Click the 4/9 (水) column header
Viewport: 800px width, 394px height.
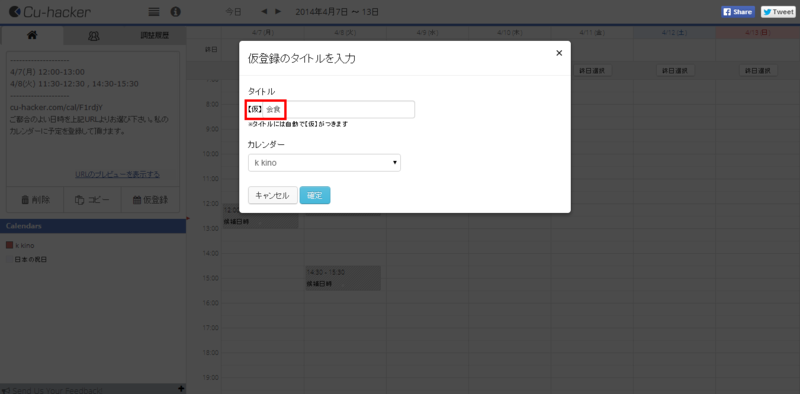coord(428,33)
